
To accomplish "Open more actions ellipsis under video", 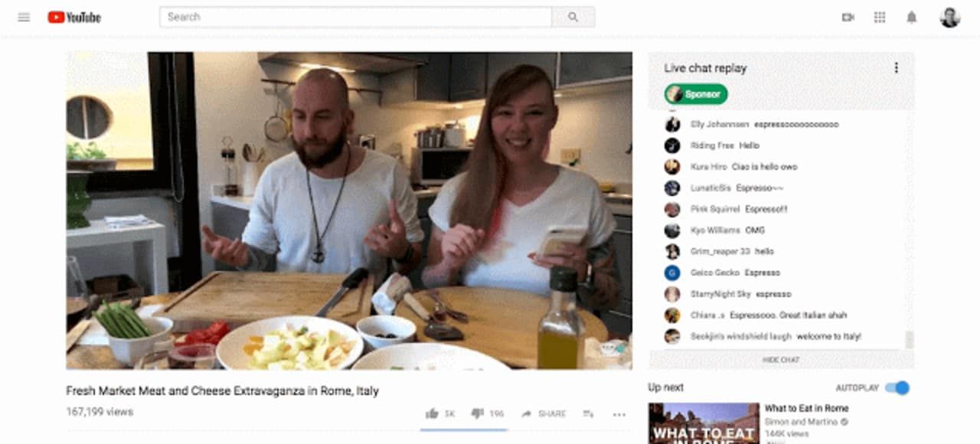I will tap(619, 414).
